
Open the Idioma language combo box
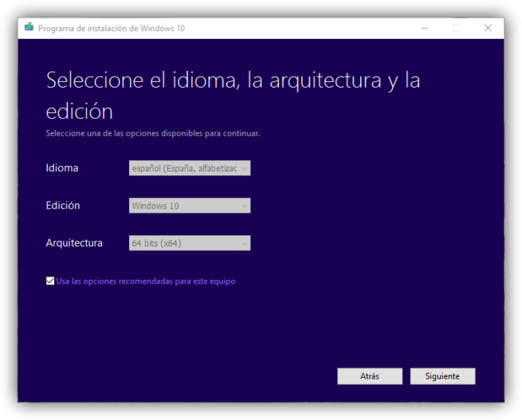click(189, 168)
